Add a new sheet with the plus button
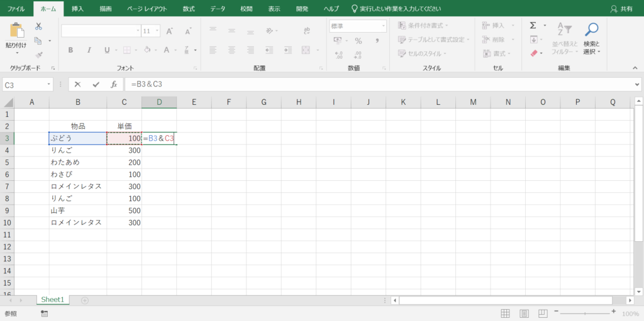 [x=85, y=300]
